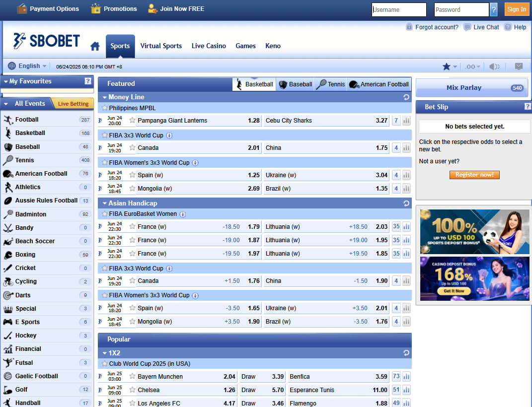Select E Sports in sidebar
This screenshot has width=532, height=407.
[47, 322]
